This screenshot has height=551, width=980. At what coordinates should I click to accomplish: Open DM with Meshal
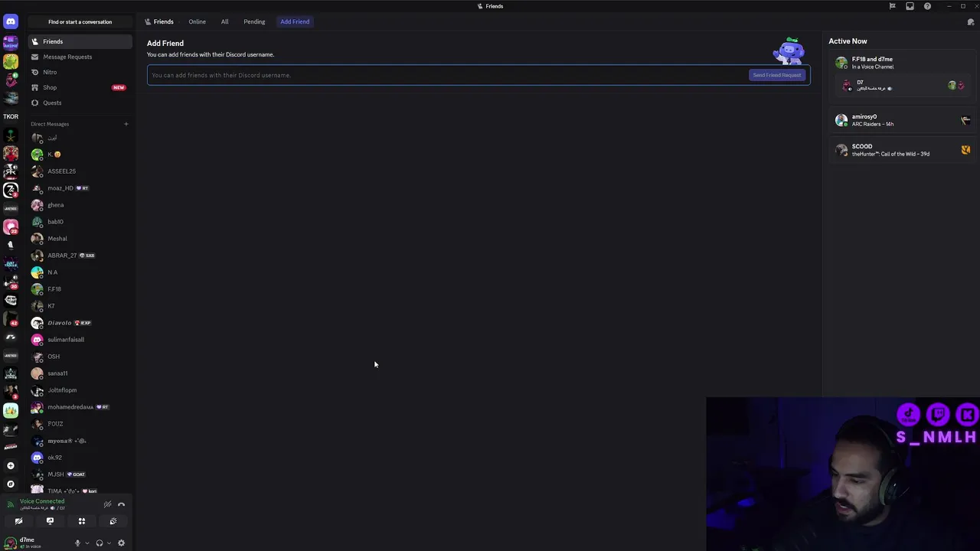pos(80,239)
